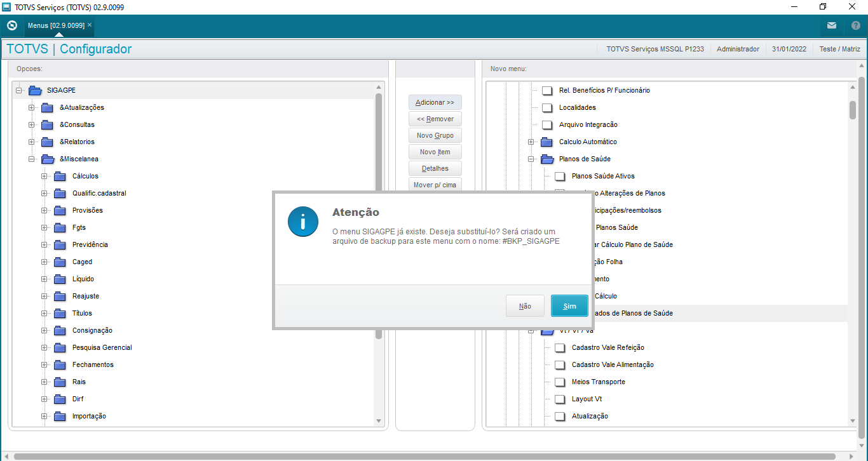
Task: Click the Adicionar >> button
Action: [435, 102]
